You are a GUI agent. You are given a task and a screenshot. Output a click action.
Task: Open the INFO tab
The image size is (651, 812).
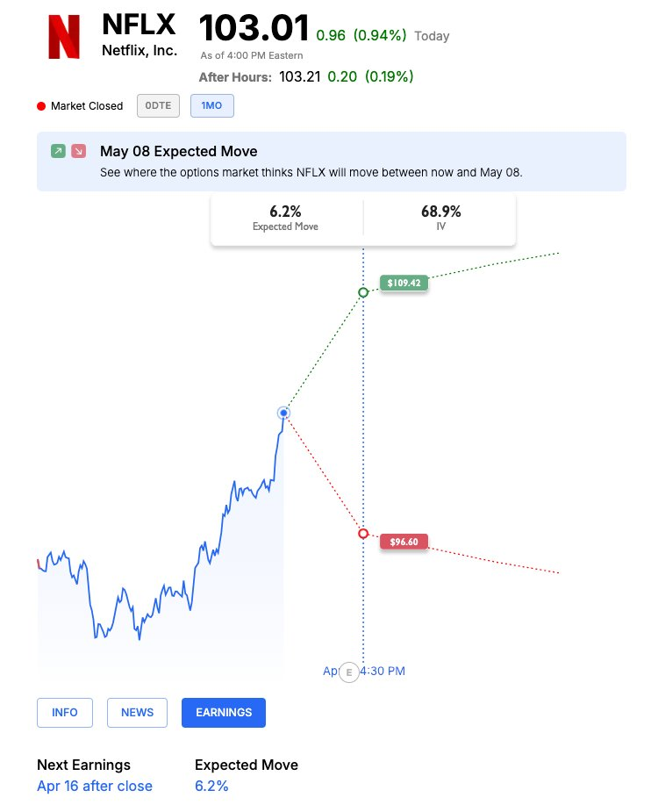tap(65, 713)
